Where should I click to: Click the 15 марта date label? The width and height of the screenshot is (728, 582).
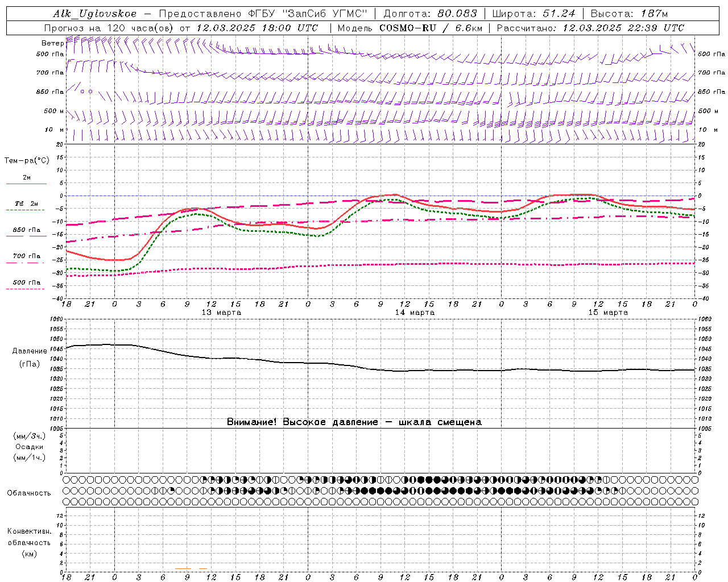[x=608, y=313]
